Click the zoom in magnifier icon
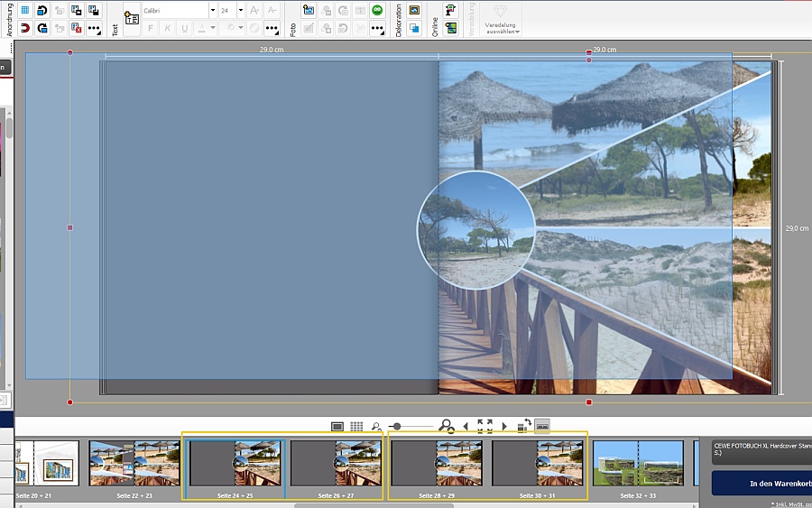The width and height of the screenshot is (812, 508). click(446, 426)
